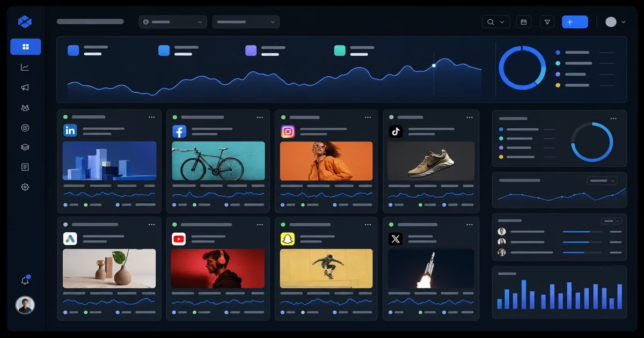The height and width of the screenshot is (338, 644).
Task: Click the user photo avatar at sidebar bottom
Action: click(25, 305)
